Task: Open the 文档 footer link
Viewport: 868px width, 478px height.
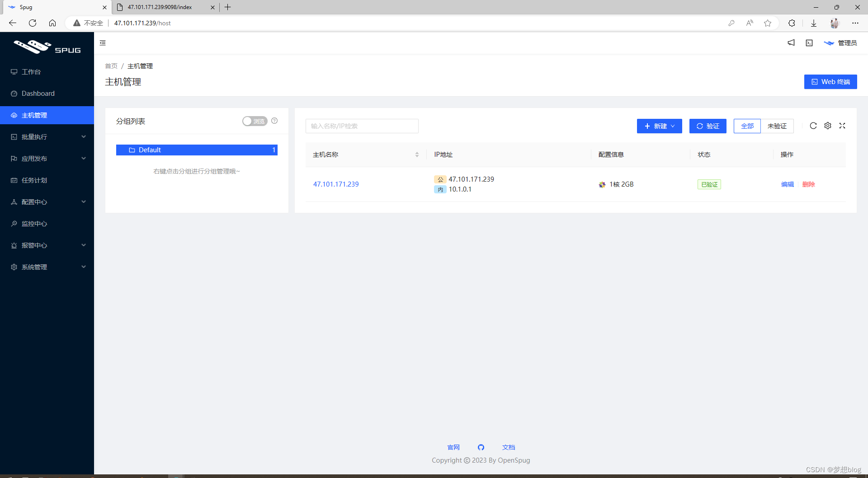Action: point(509,447)
